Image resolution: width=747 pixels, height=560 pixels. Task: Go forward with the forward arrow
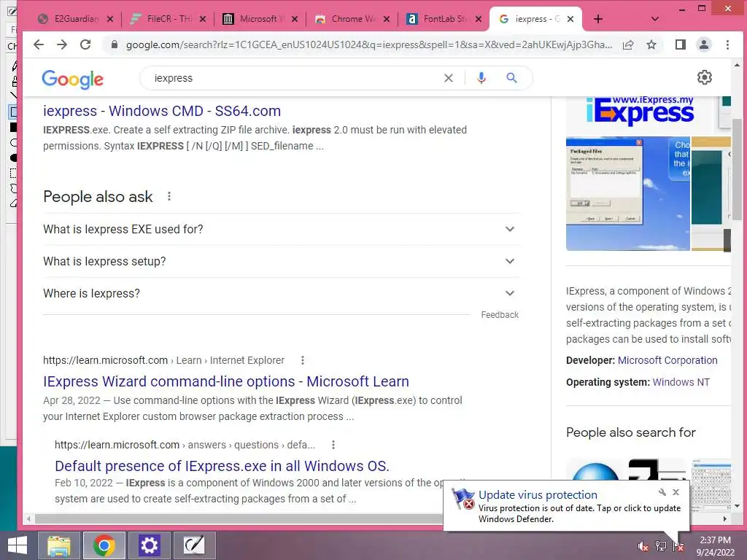[62, 44]
